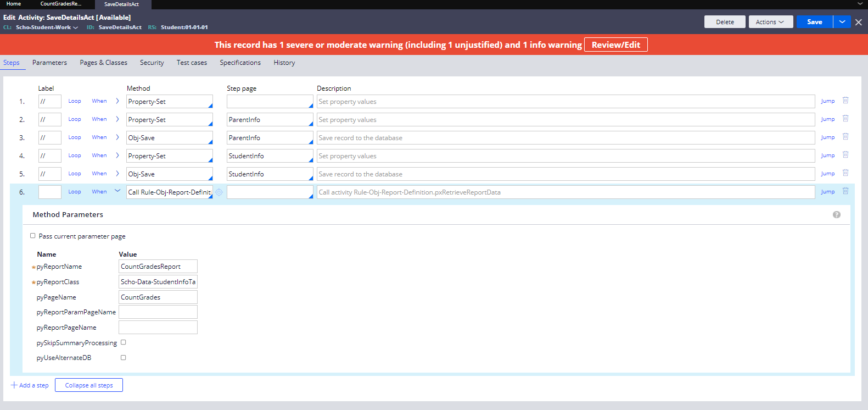Collapse step 6 using its chevron
This screenshot has height=410, width=868.
coord(117,191)
